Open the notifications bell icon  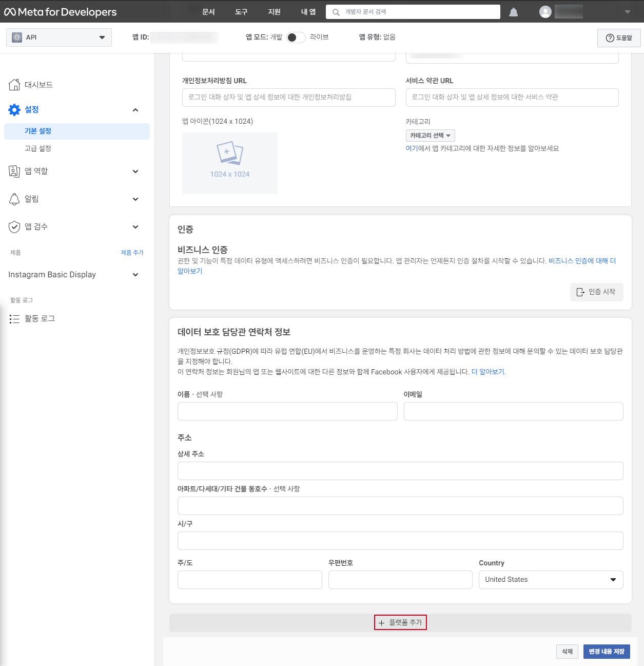[513, 12]
